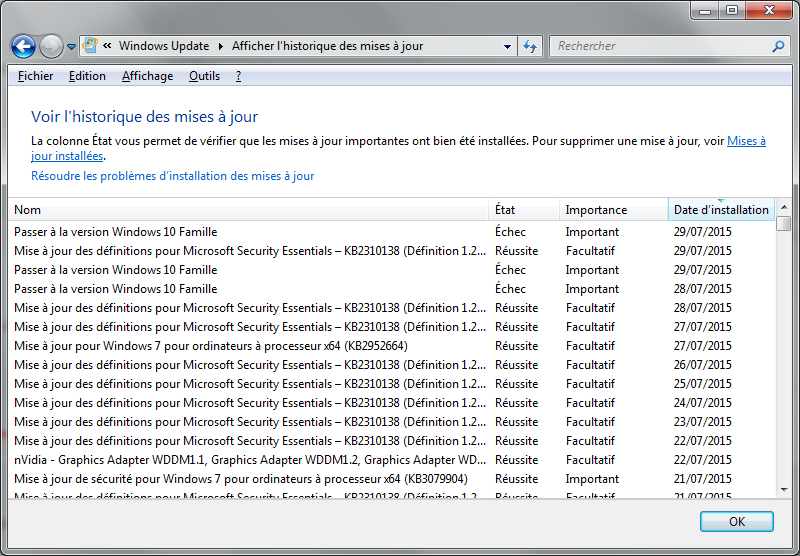Viewport: 800px width, 556px height.
Task: Open the recent pages dropdown arrow
Action: pos(71,47)
